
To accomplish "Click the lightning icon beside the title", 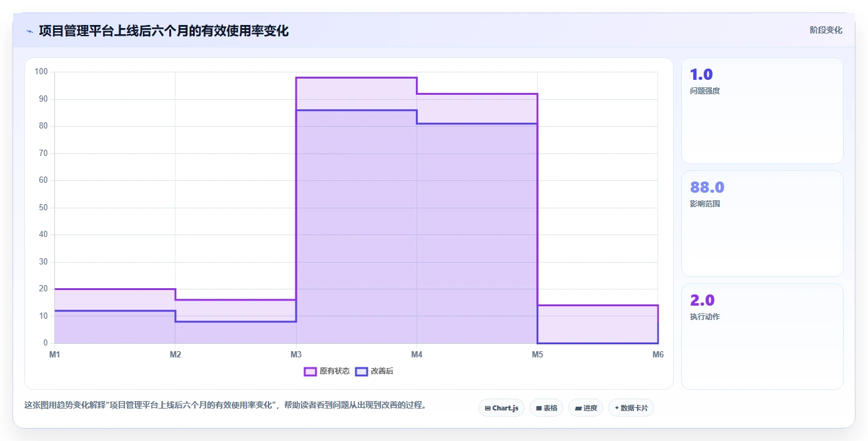I will click(x=30, y=31).
